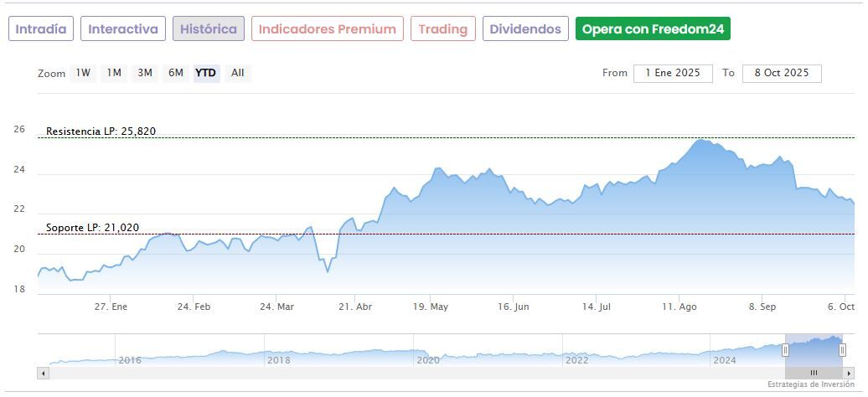
Task: Click the To date field
Action: pos(781,73)
